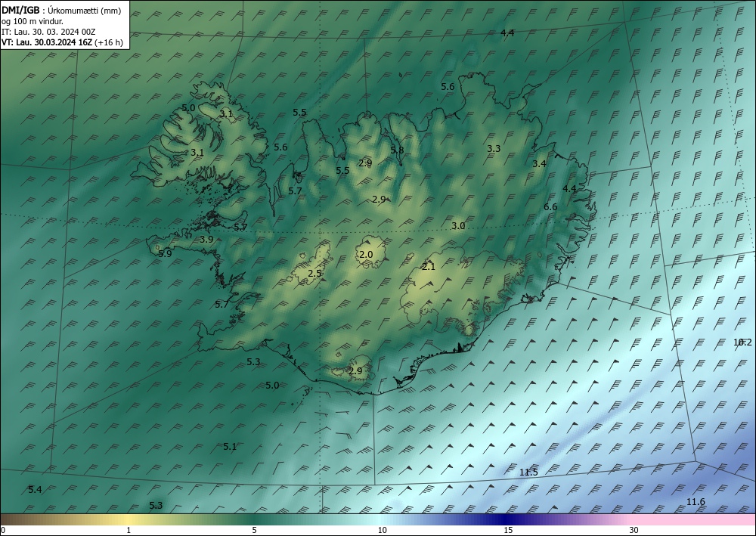Select the 6.6 value in east Iceland
The width and height of the screenshot is (756, 536).
click(550, 207)
